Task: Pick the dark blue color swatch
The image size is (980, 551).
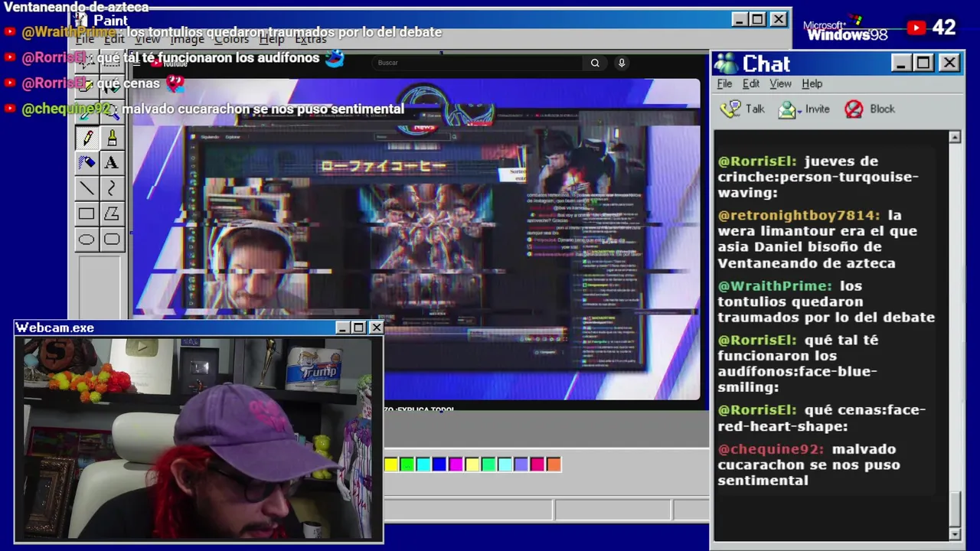Action: tap(439, 464)
